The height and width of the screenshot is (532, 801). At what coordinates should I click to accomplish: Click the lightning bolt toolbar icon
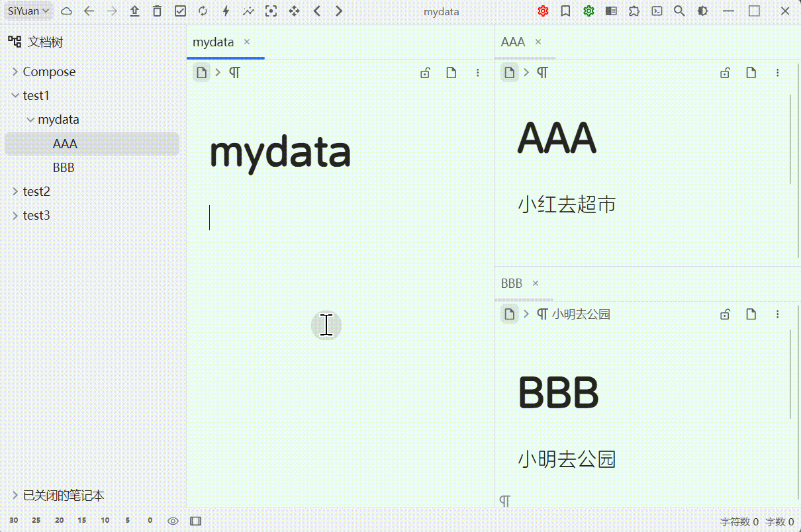click(x=226, y=11)
